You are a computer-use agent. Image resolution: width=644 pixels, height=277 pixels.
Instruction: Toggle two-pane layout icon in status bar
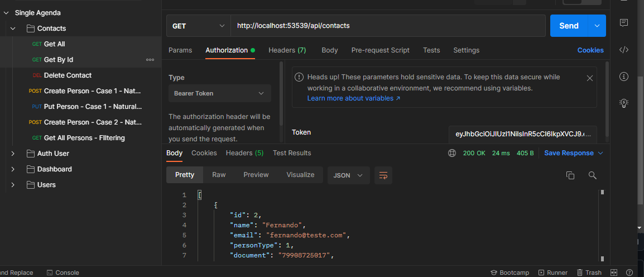point(614,273)
